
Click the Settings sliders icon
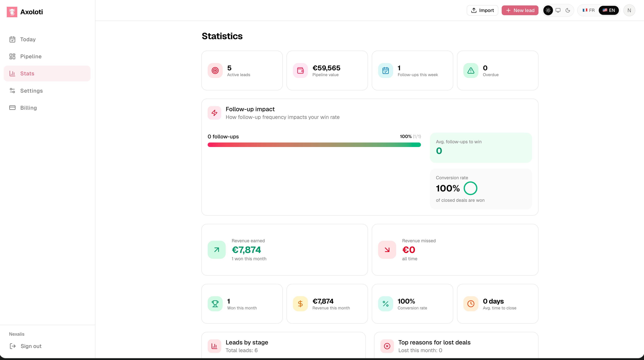pyautogui.click(x=12, y=91)
